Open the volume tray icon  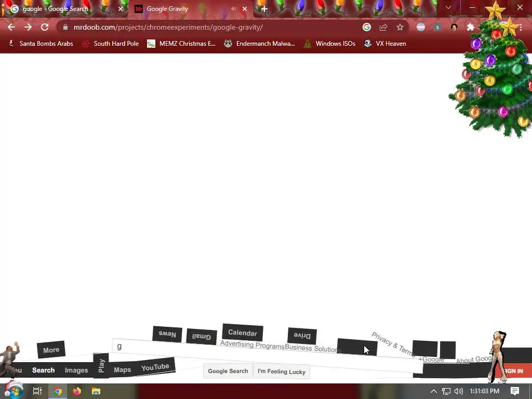pyautogui.click(x=458, y=391)
